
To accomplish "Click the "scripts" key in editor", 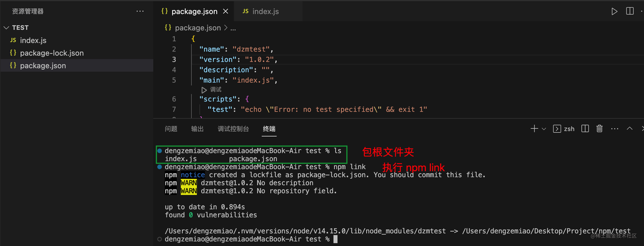I will point(219,99).
